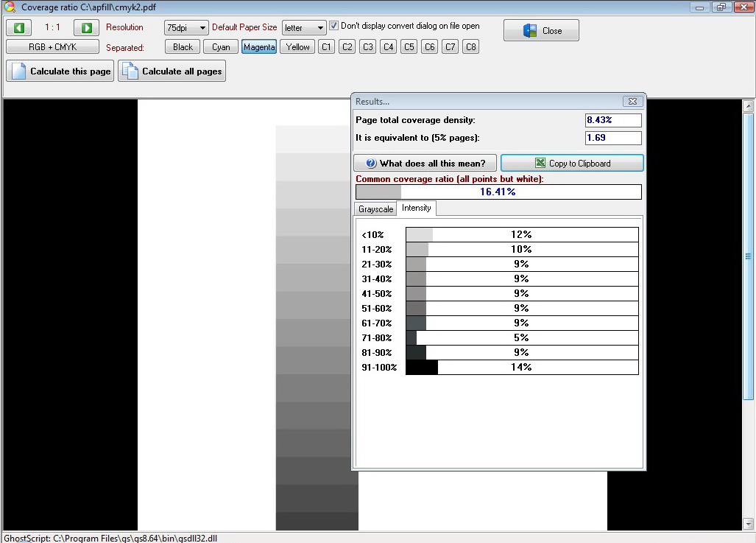Click the Resolution label

click(x=124, y=27)
